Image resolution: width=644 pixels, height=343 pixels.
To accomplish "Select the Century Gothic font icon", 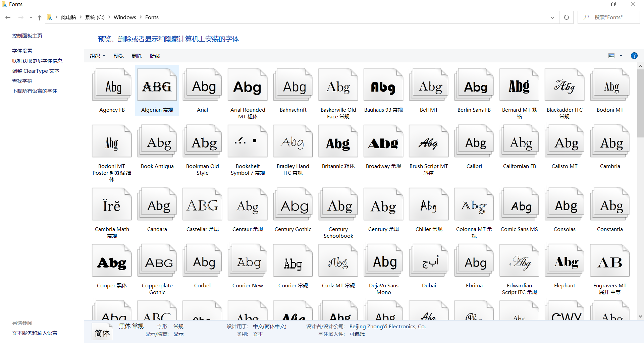I will 293,204.
